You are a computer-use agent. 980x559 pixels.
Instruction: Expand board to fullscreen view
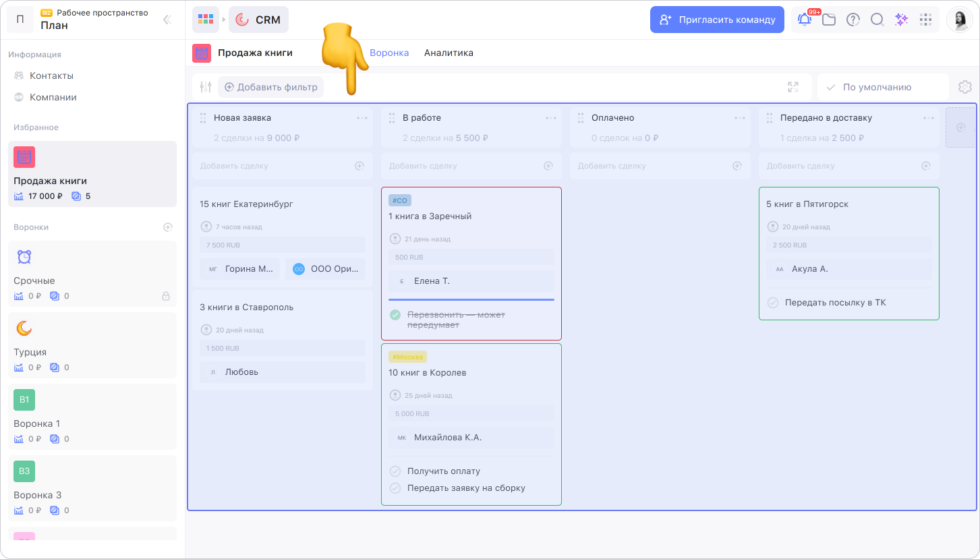(x=793, y=87)
